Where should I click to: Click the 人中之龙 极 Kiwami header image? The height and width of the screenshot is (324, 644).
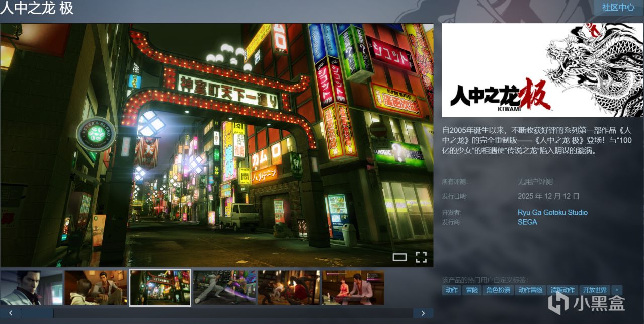[x=542, y=70]
